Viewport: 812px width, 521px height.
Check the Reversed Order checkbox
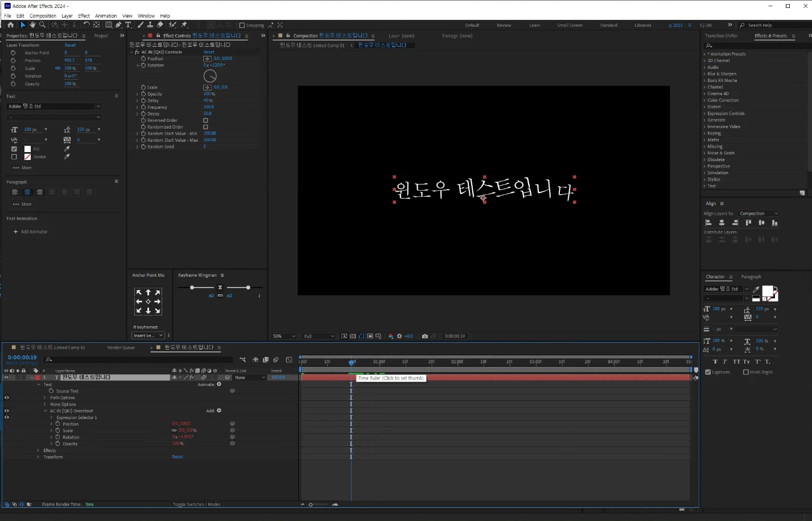(205, 120)
